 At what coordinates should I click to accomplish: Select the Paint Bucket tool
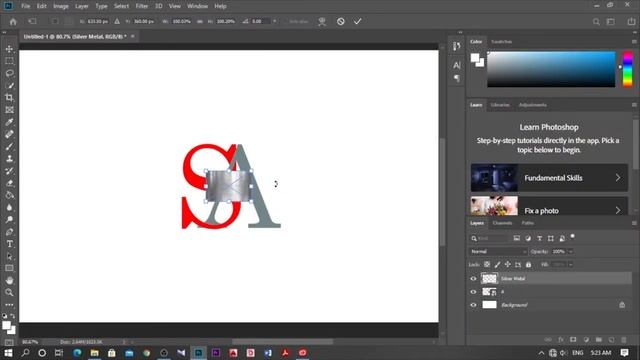[x=9, y=195]
